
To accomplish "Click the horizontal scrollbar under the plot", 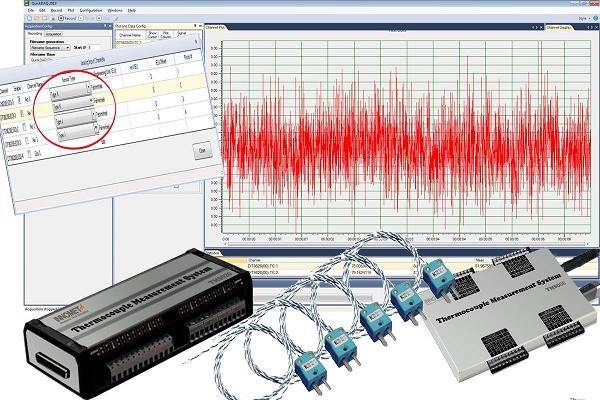I will 406,243.
